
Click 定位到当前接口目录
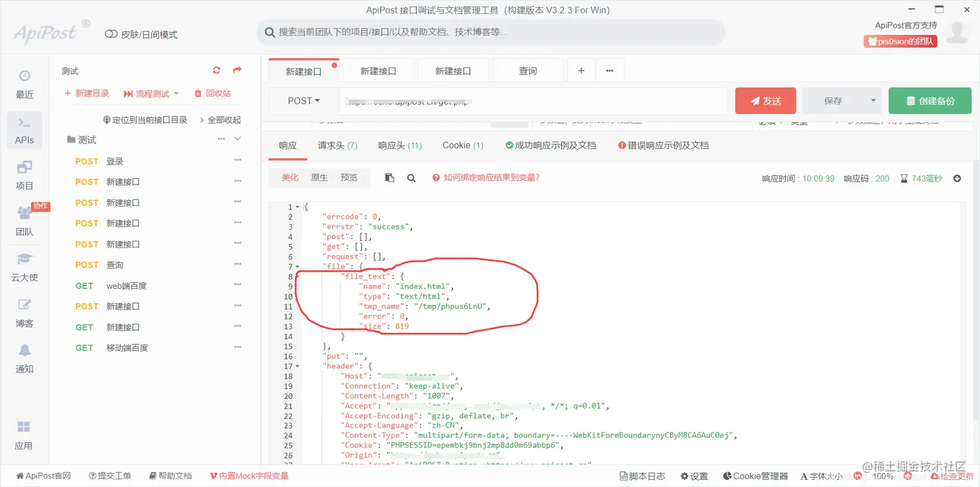146,120
